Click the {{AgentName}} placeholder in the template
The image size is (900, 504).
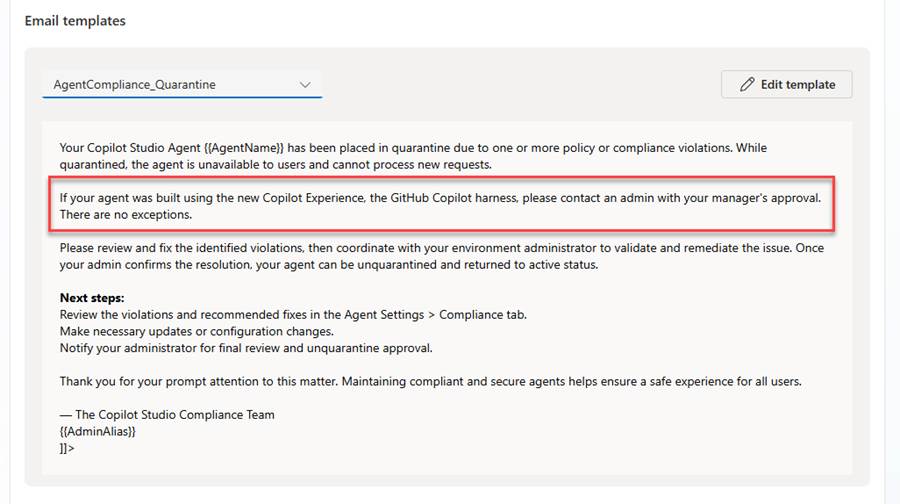click(243, 148)
